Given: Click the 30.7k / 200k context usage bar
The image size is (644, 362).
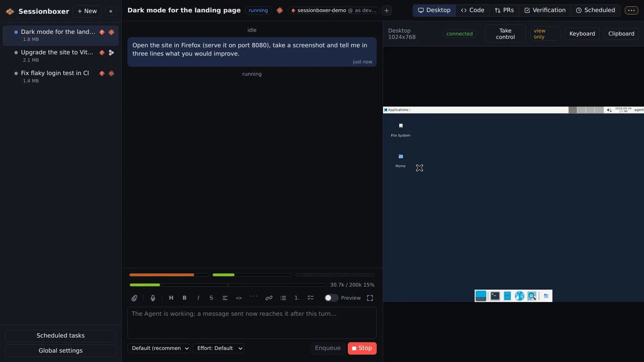Looking at the screenshot, I should pyautogui.click(x=228, y=285).
